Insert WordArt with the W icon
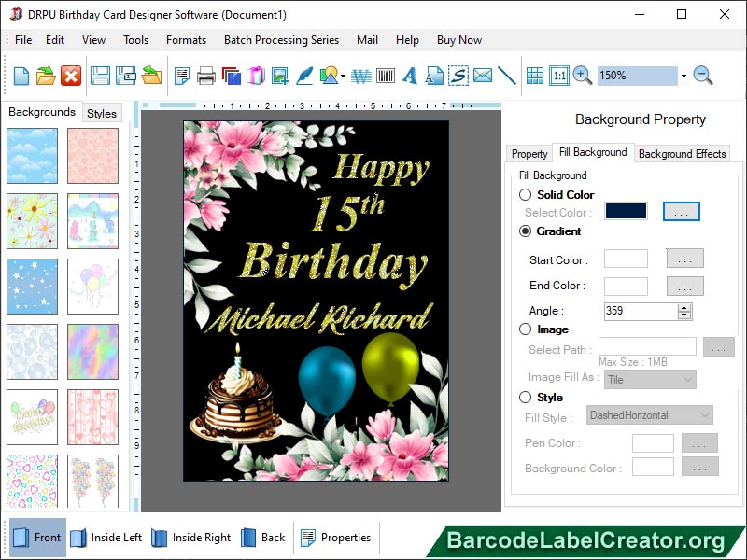The width and height of the screenshot is (747, 560). click(x=361, y=76)
